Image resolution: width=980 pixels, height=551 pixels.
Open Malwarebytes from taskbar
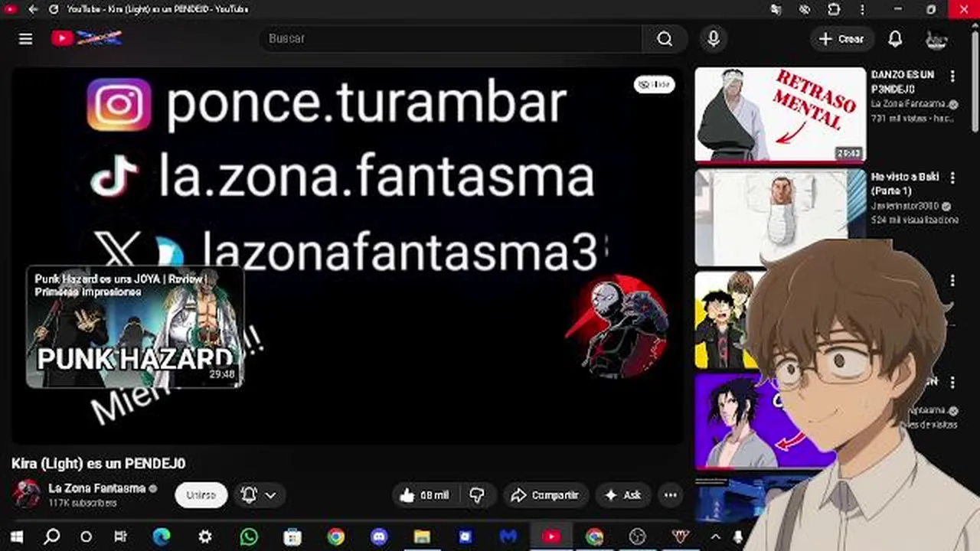pyautogui.click(x=508, y=536)
